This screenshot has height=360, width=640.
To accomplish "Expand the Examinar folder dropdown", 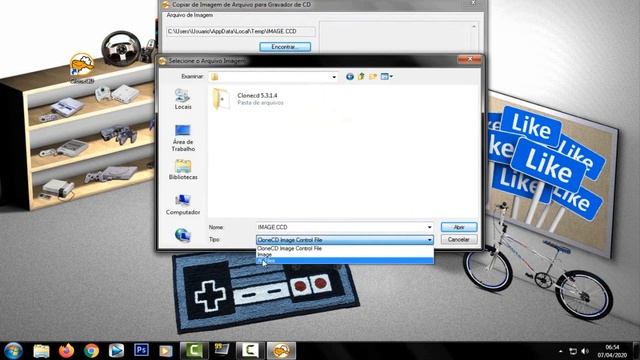I will click(x=334, y=77).
